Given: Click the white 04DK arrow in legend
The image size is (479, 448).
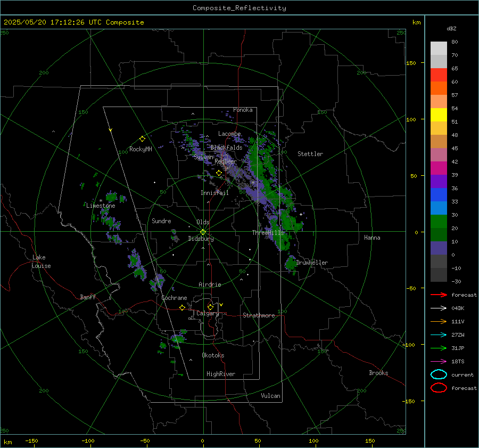Looking at the screenshot, I should pyautogui.click(x=439, y=308).
